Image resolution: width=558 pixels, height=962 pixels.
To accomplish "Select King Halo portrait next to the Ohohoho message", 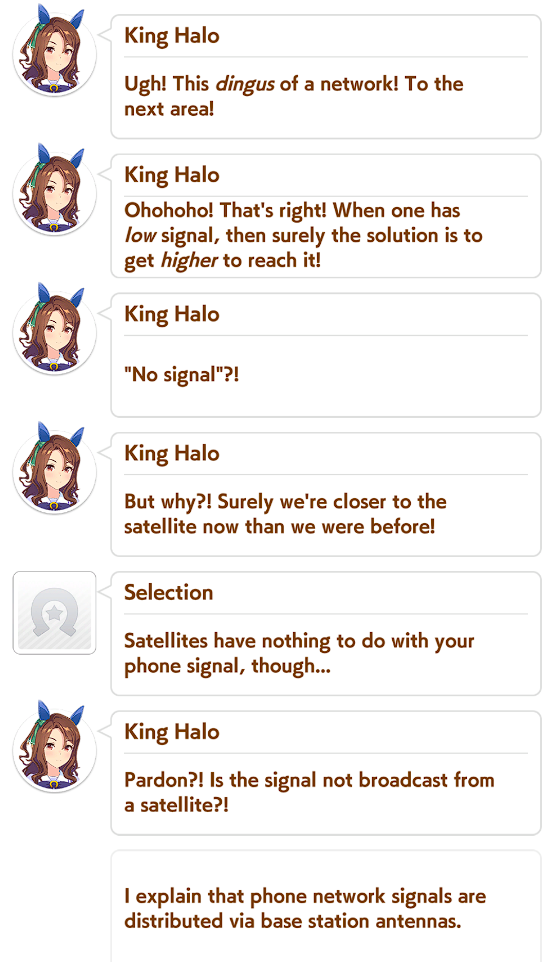I will 55,190.
